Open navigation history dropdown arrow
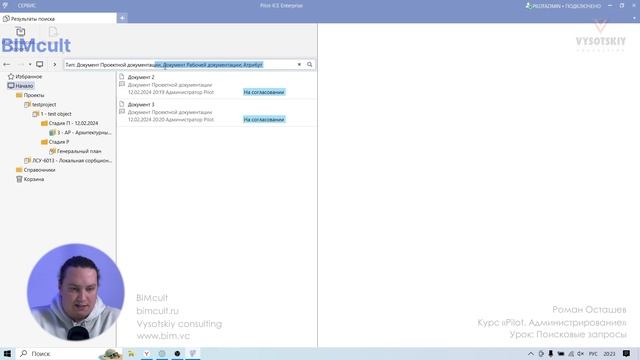 pos(30,64)
